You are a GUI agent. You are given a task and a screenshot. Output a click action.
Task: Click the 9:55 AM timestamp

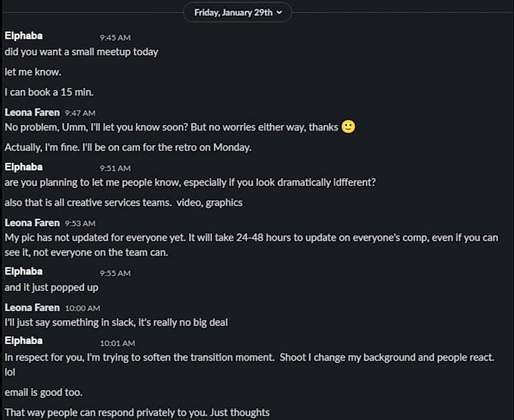[x=115, y=273]
